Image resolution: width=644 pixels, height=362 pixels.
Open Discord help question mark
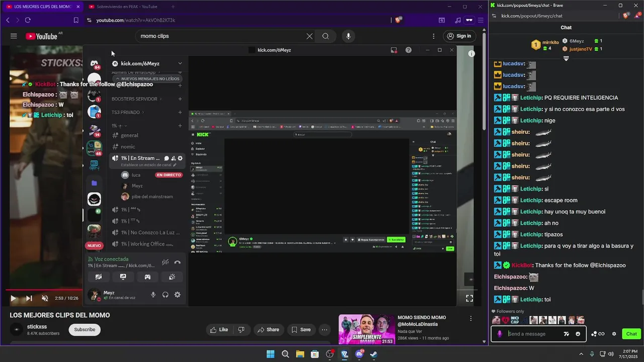[409, 50]
